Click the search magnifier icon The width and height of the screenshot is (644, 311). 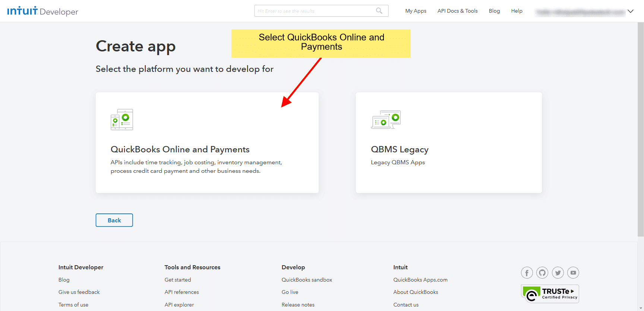coord(379,11)
